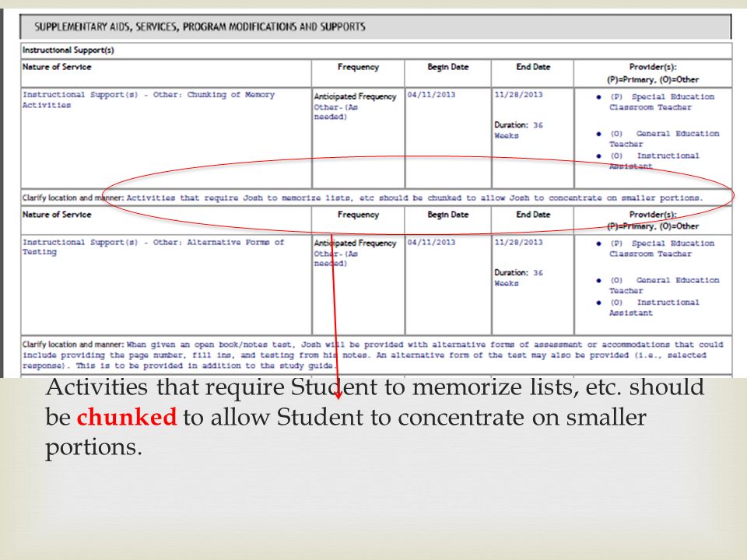747x560 pixels.
Task: Select begin date 04/11/2013 in Chunking row
Action: tap(431, 94)
